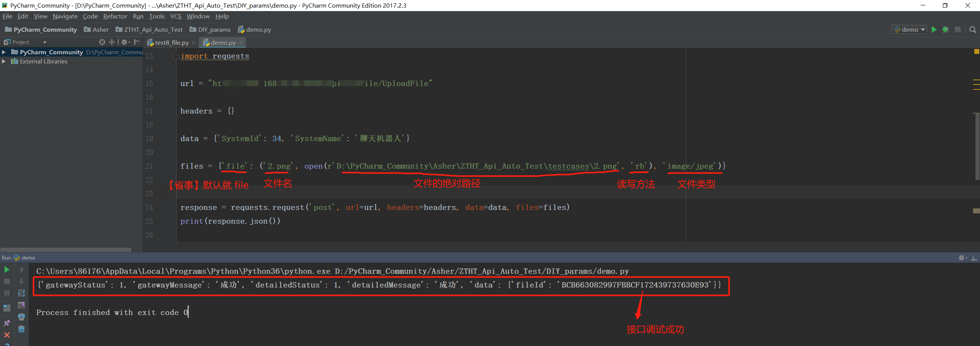Image resolution: width=980 pixels, height=346 pixels.
Task: Close the test8_file.py tab
Action: (x=193, y=42)
